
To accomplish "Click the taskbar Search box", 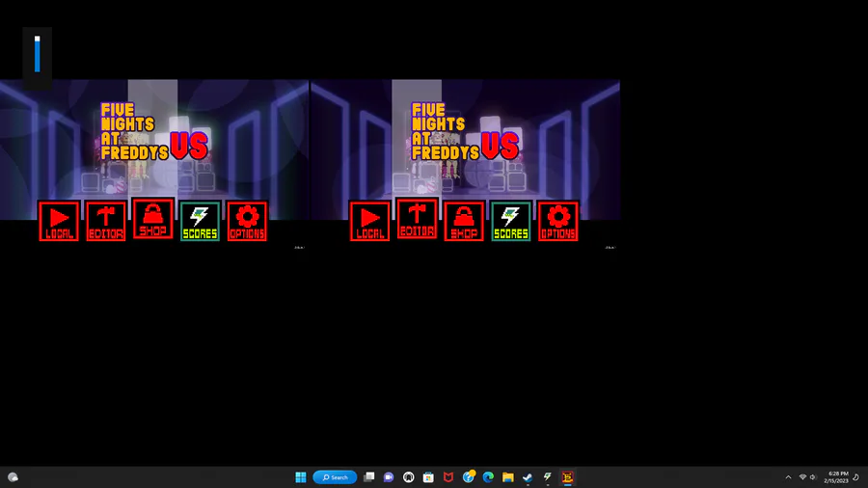I will coord(335,477).
